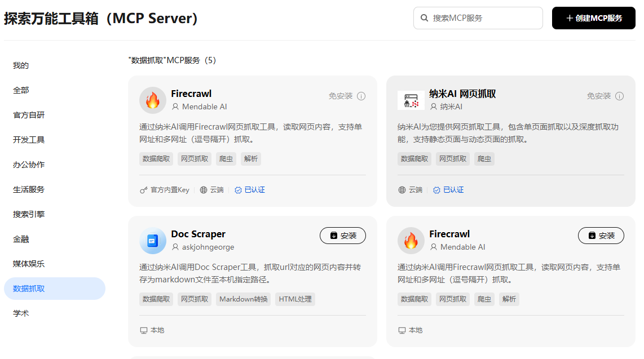Click the 纳米AI 网页抓取 service logo
The height and width of the screenshot is (359, 644).
(411, 100)
